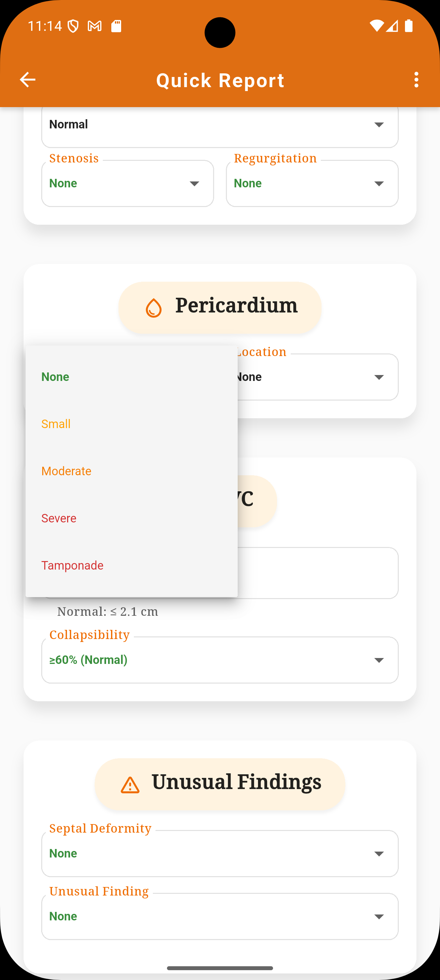Expand the Collapsibility dropdown
Viewport: 440px width, 980px height.
(x=220, y=660)
